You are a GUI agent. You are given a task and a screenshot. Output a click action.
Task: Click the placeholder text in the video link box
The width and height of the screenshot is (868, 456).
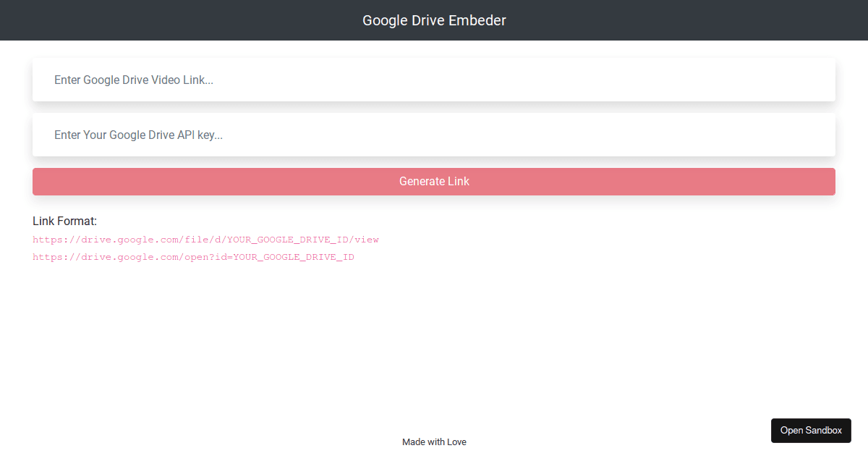133,80
